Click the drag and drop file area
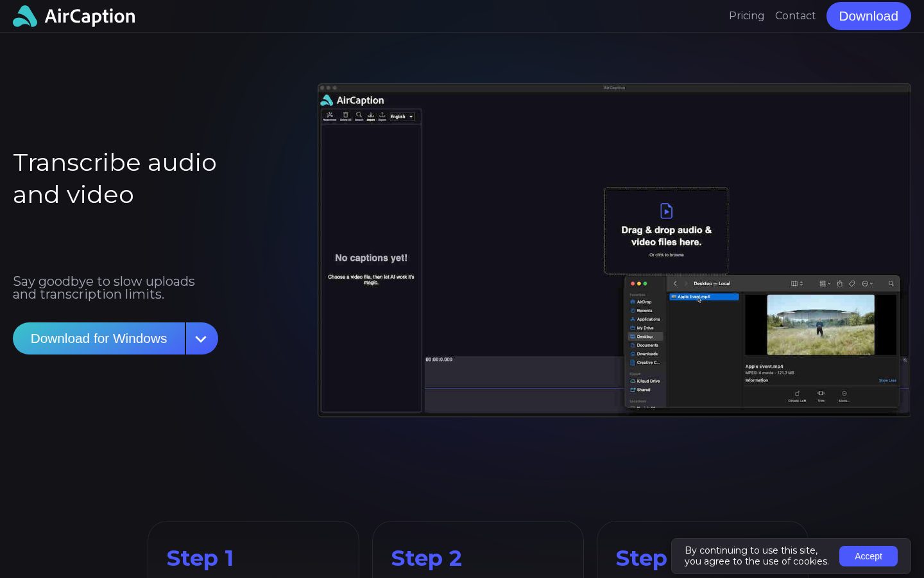The image size is (924, 578). tap(666, 231)
